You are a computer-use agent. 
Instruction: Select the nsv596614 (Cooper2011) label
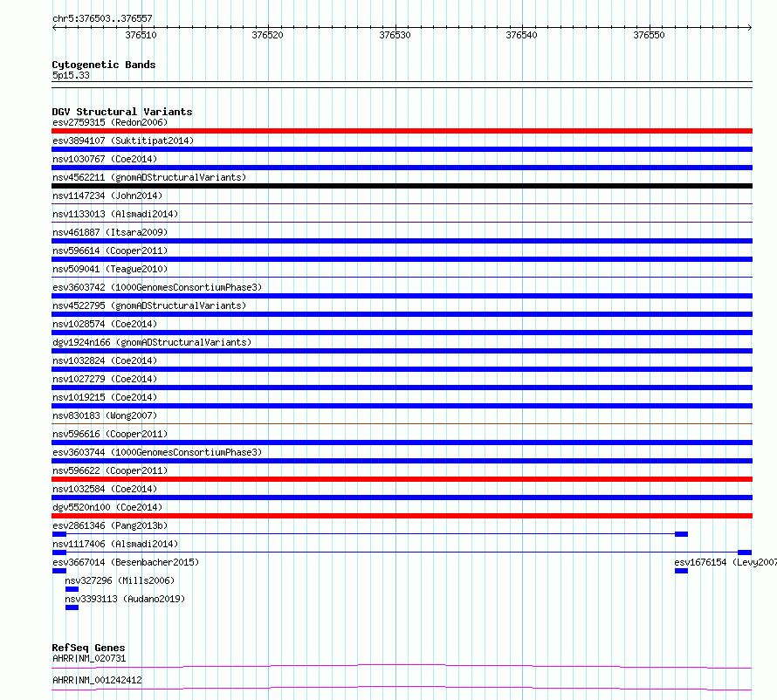110,250
